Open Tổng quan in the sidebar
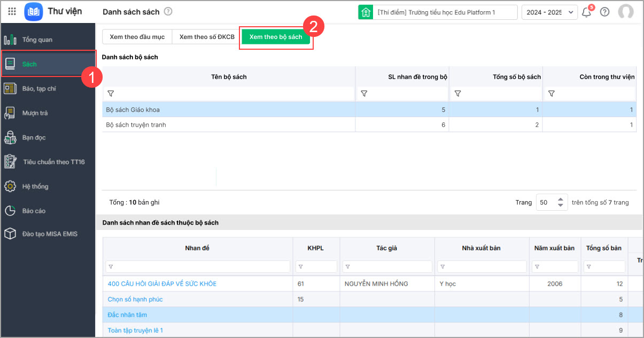This screenshot has height=338, width=644. [37, 40]
